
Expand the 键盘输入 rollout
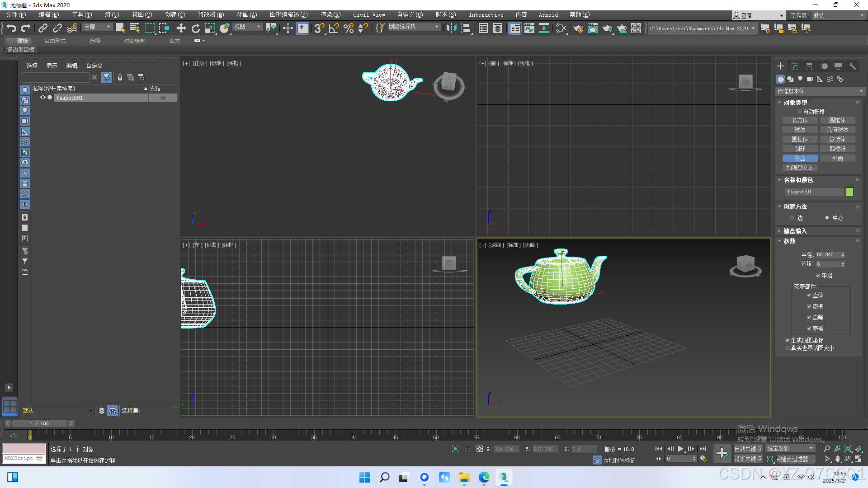(x=795, y=231)
